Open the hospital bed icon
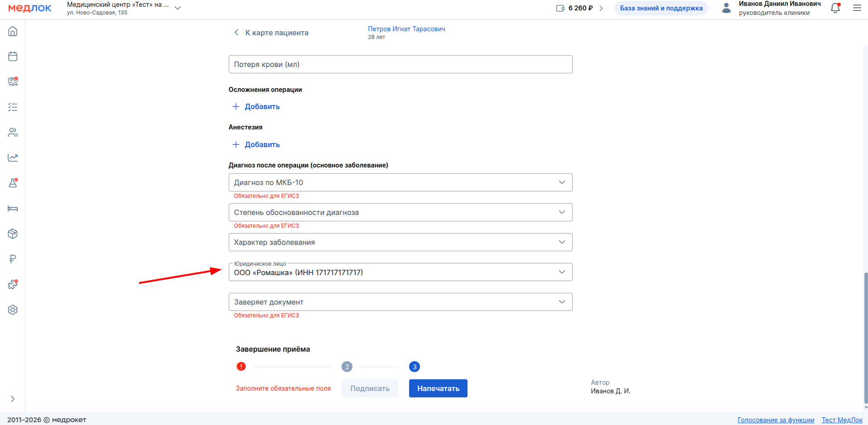This screenshot has width=868, height=425. 13,209
